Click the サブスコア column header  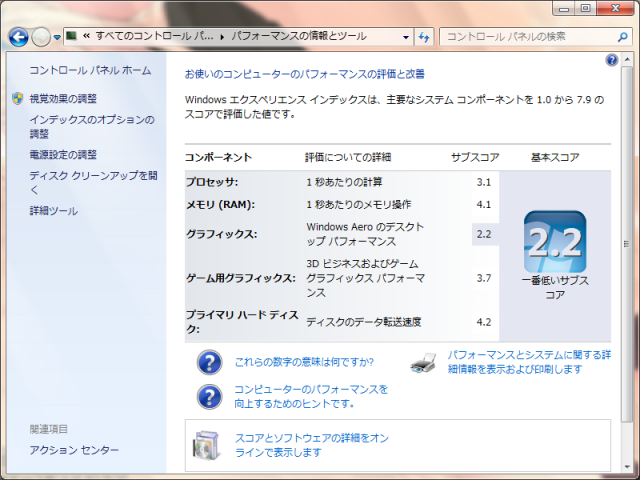point(475,157)
